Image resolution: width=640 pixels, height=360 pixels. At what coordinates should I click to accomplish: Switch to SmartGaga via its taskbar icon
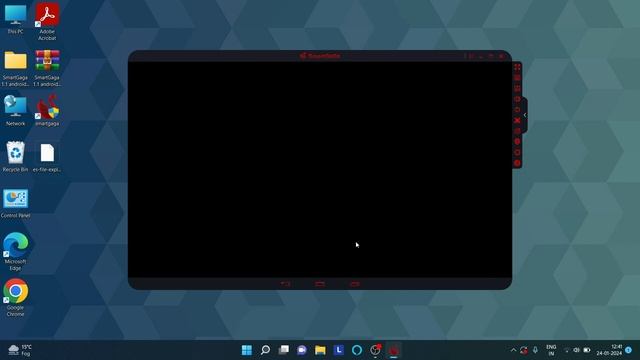coord(394,350)
